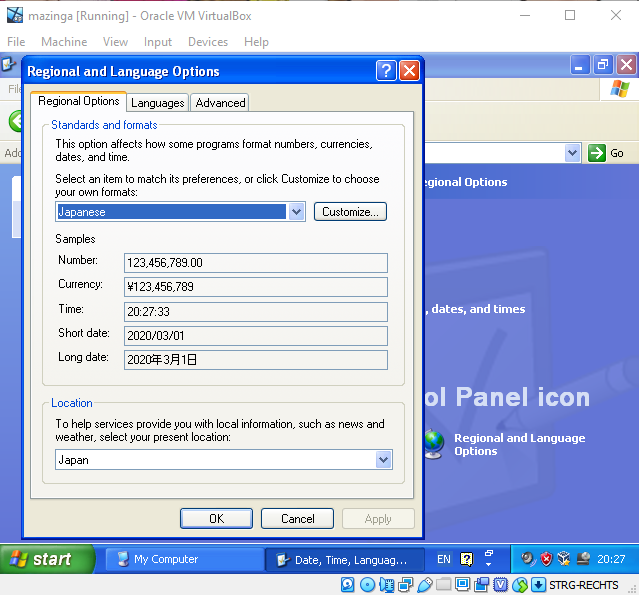The width and height of the screenshot is (639, 595).
Task: Click the video recording status icon
Action: tap(482, 585)
